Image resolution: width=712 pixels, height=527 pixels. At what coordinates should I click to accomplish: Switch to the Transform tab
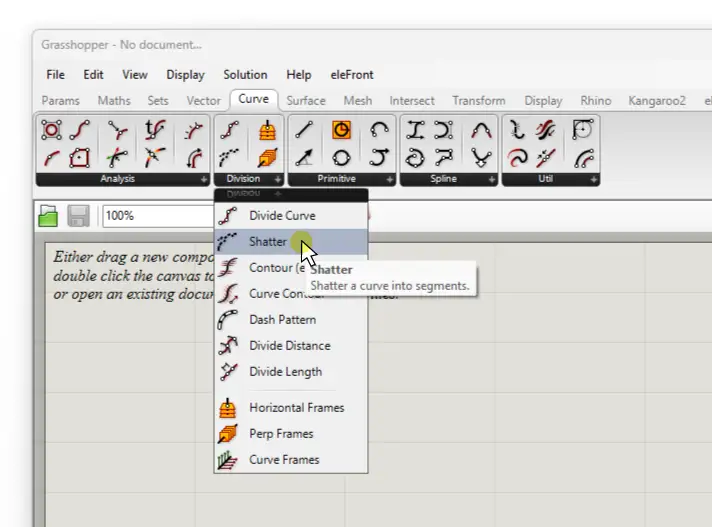point(479,100)
